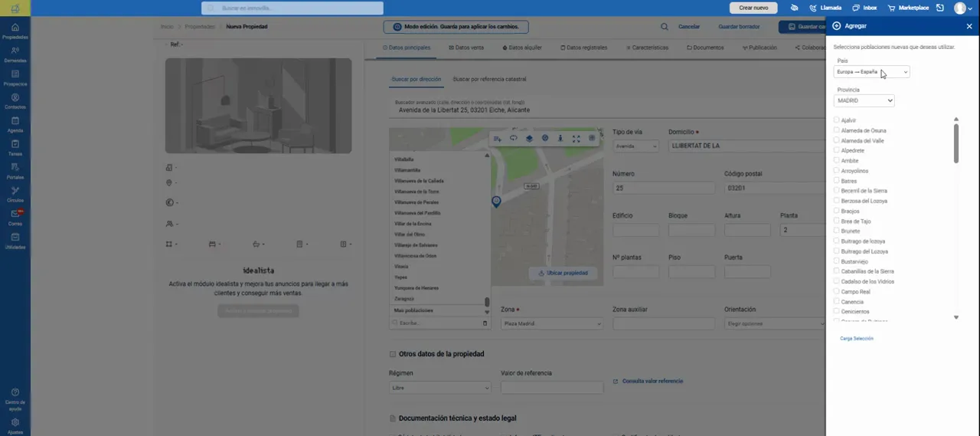The image size is (980, 436).
Task: Open the Tipo de vía dropdown
Action: pyautogui.click(x=635, y=146)
